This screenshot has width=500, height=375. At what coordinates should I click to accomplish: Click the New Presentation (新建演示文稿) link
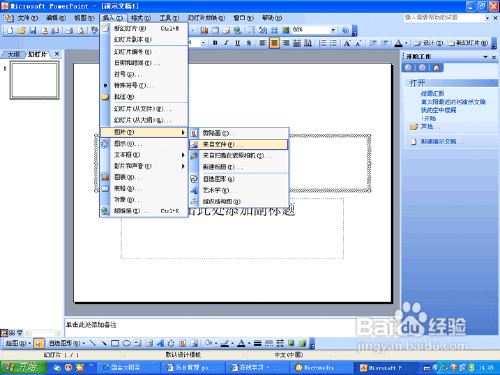pyautogui.click(x=441, y=142)
